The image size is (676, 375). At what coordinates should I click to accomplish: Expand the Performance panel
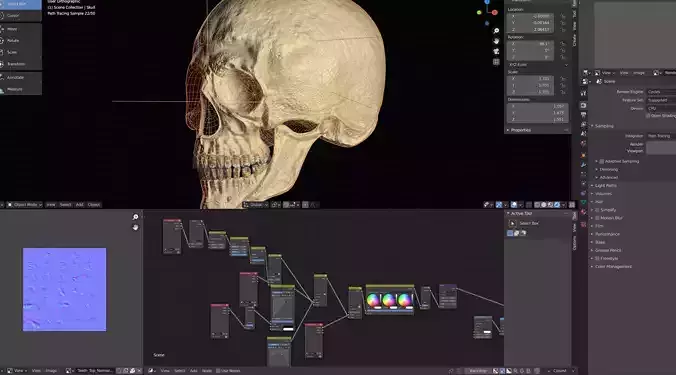click(x=607, y=234)
